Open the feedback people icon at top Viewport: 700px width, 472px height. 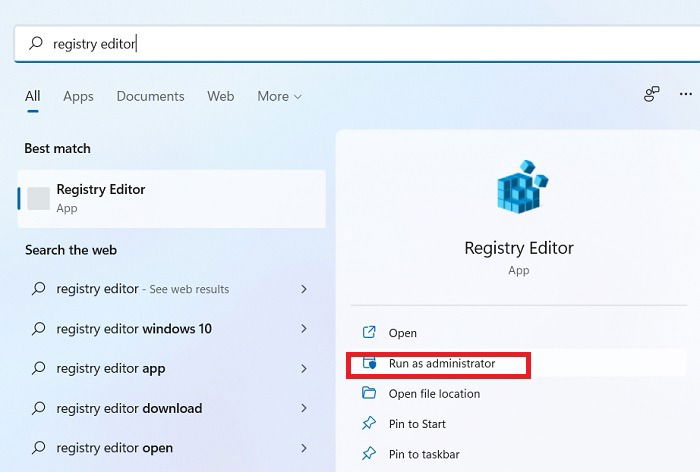[x=652, y=94]
